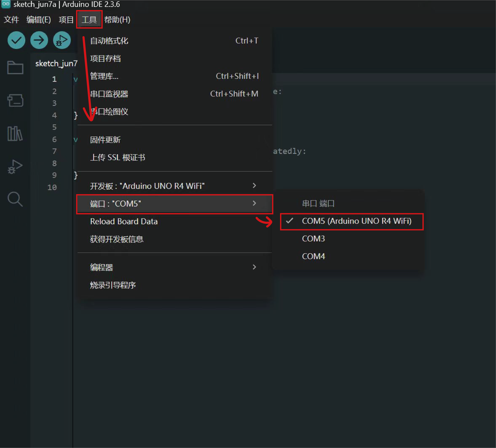Close the 工具 menu from menu bar

tap(89, 20)
